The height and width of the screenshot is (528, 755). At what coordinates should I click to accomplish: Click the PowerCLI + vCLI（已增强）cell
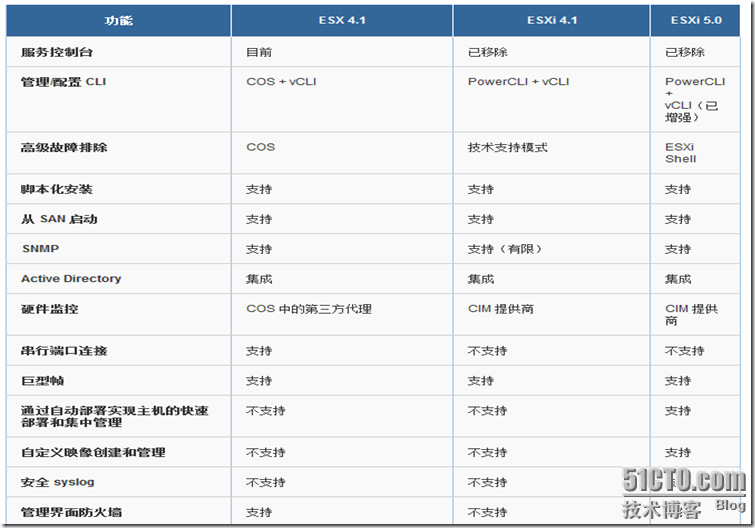695,99
